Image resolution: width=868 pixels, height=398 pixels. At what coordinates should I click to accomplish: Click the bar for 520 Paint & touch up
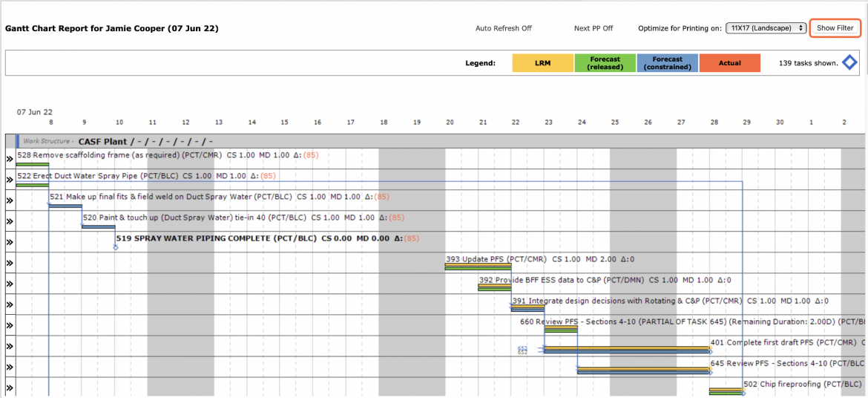point(99,226)
